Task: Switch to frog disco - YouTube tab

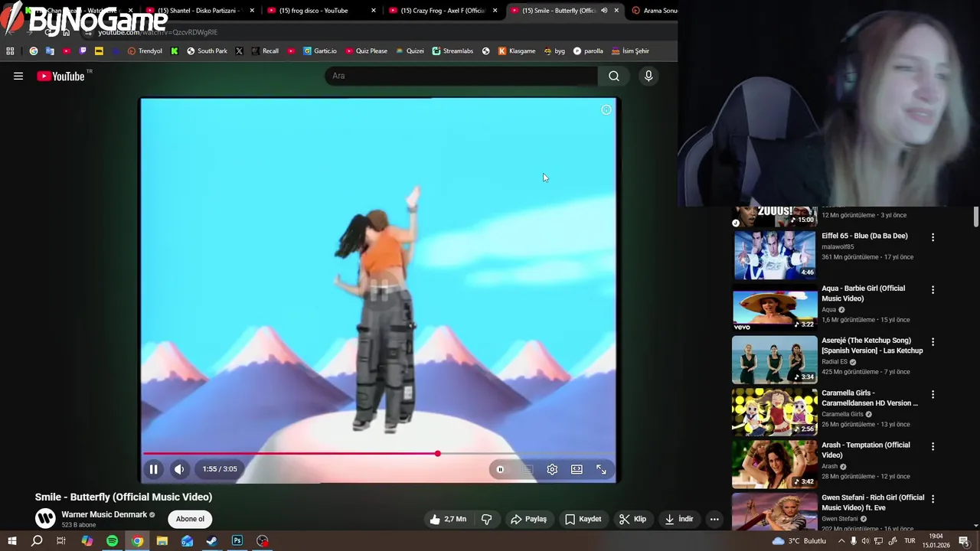Action: pyautogui.click(x=322, y=11)
